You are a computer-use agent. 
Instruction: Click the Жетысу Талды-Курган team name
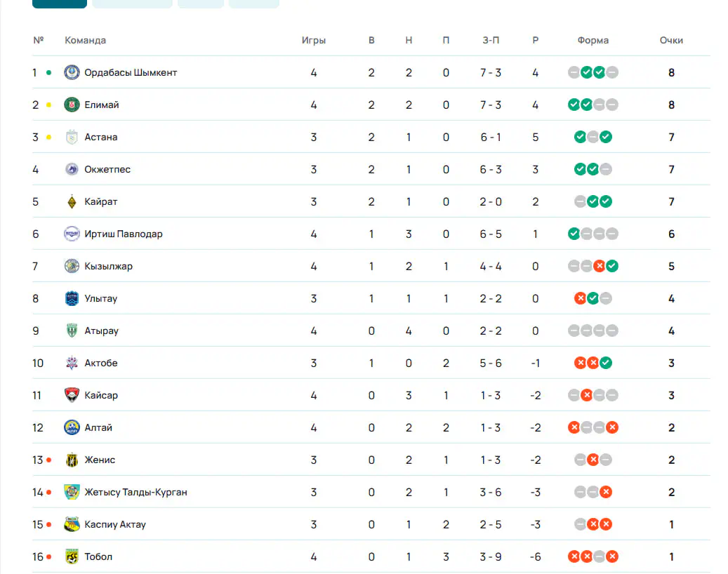135,493
